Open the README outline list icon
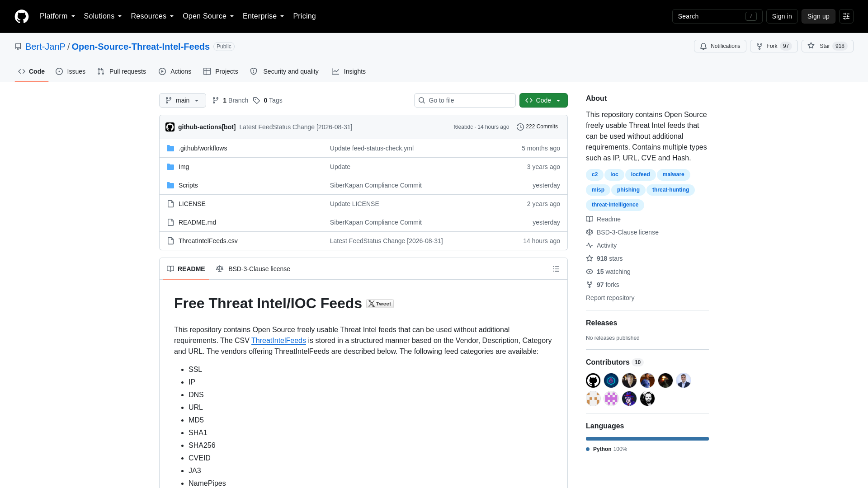Viewport: 868px width, 488px height. pyautogui.click(x=556, y=269)
